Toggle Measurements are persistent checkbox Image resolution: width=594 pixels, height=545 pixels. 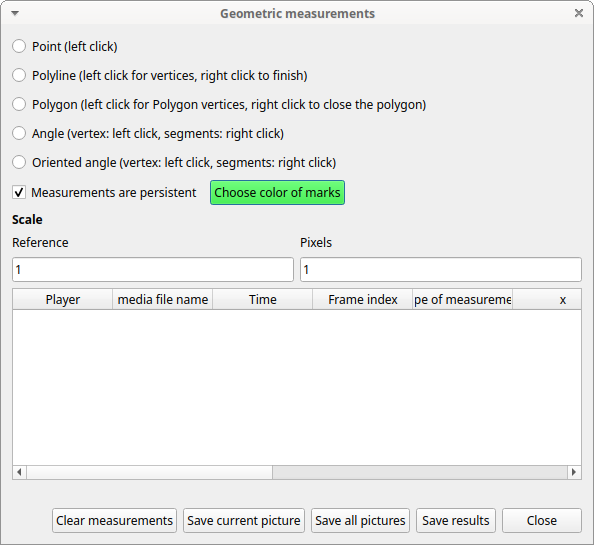(19, 192)
